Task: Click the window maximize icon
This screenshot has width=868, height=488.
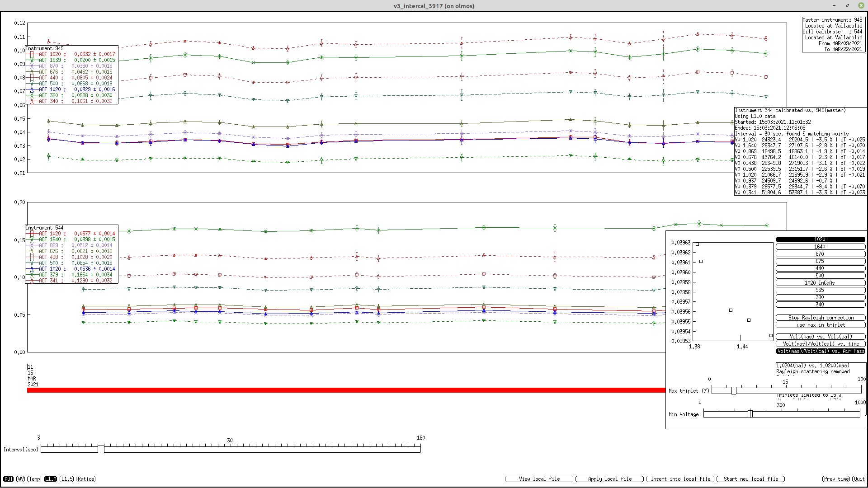Action: pyautogui.click(x=848, y=5)
